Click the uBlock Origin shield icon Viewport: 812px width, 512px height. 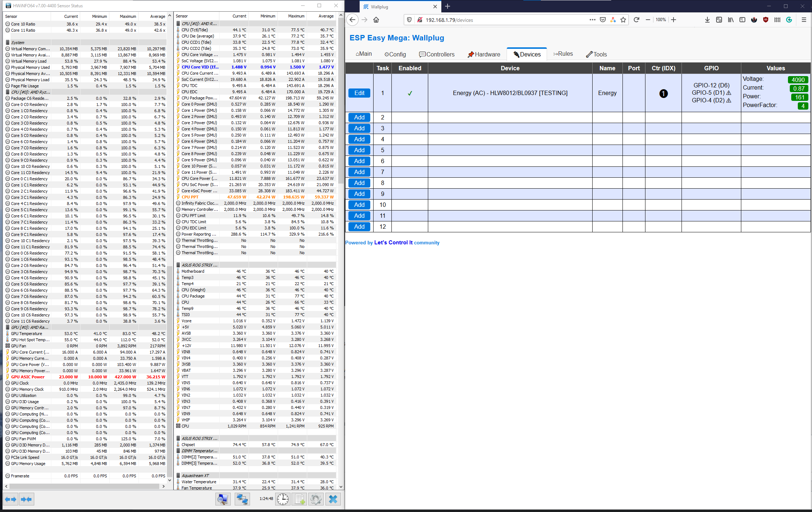click(766, 20)
